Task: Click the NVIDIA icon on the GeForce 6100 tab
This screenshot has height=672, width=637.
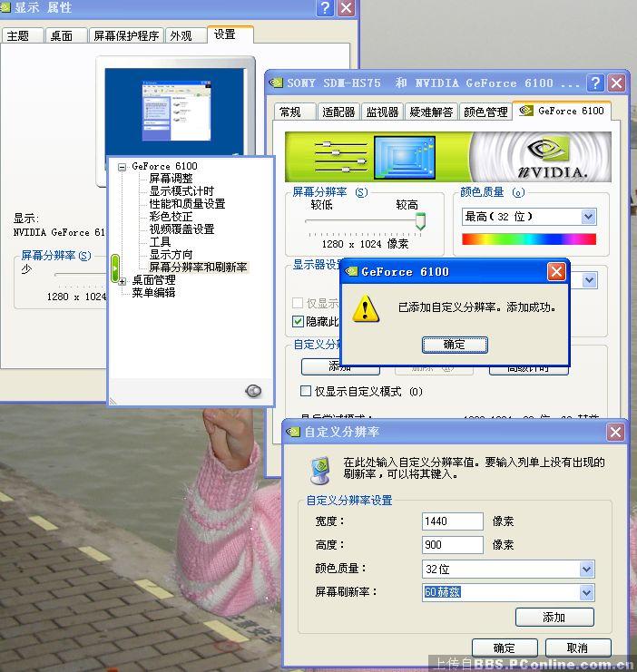Action: click(x=526, y=111)
